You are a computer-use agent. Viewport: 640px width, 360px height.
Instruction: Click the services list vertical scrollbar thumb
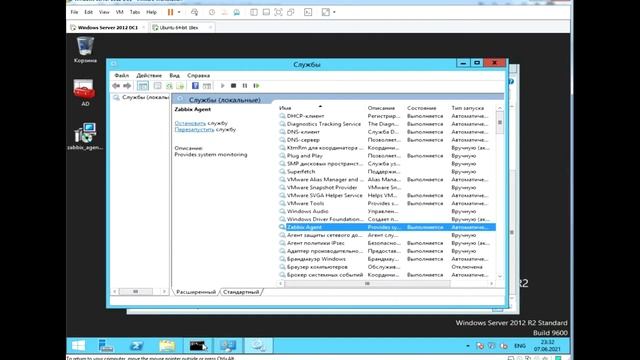tap(500, 122)
